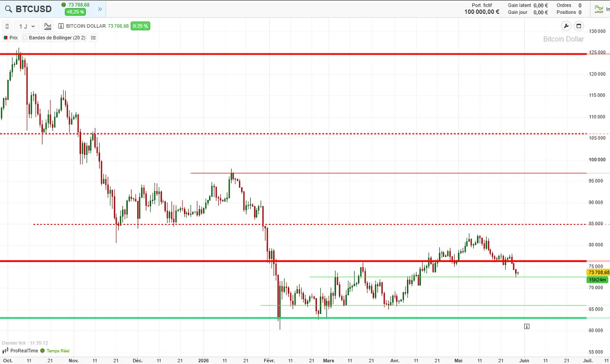Click the Oct. label on the time axis
Image resolution: width=610 pixels, height=364 pixels.
(8, 361)
